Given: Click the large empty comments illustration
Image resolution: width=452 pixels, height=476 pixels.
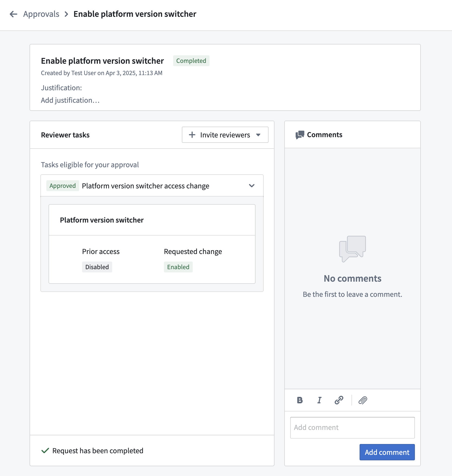Looking at the screenshot, I should coord(352,249).
